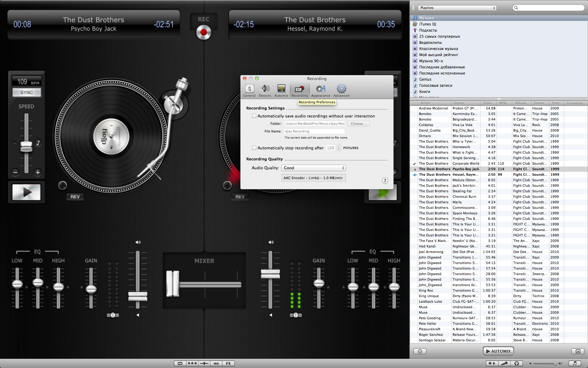This screenshot has width=588, height=368.
Task: Click the master volume slider in bottom bar
Action: (545, 363)
